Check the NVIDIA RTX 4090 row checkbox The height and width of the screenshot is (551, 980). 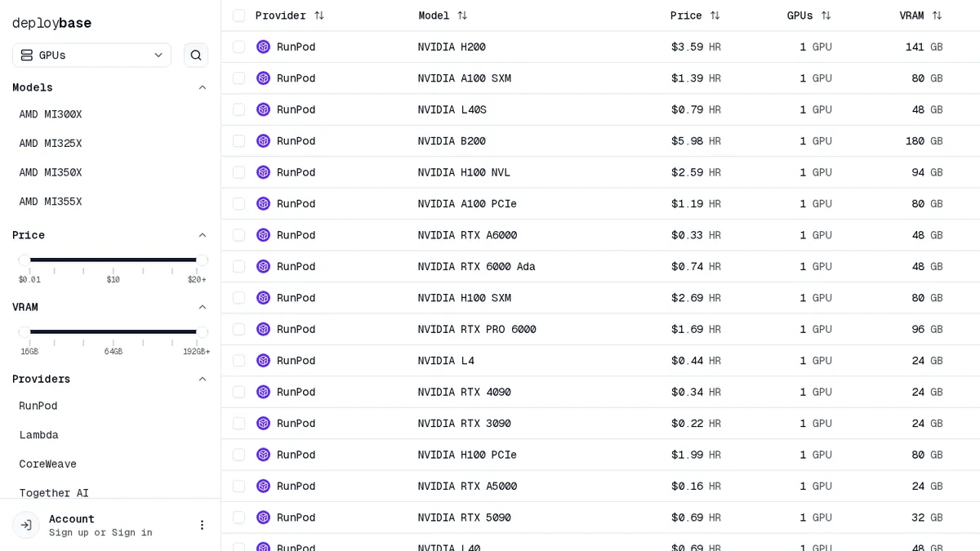238,392
